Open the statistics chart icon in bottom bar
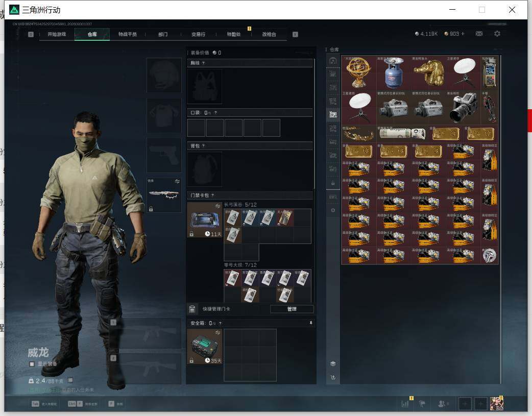The width and height of the screenshot is (532, 416). coord(405,404)
